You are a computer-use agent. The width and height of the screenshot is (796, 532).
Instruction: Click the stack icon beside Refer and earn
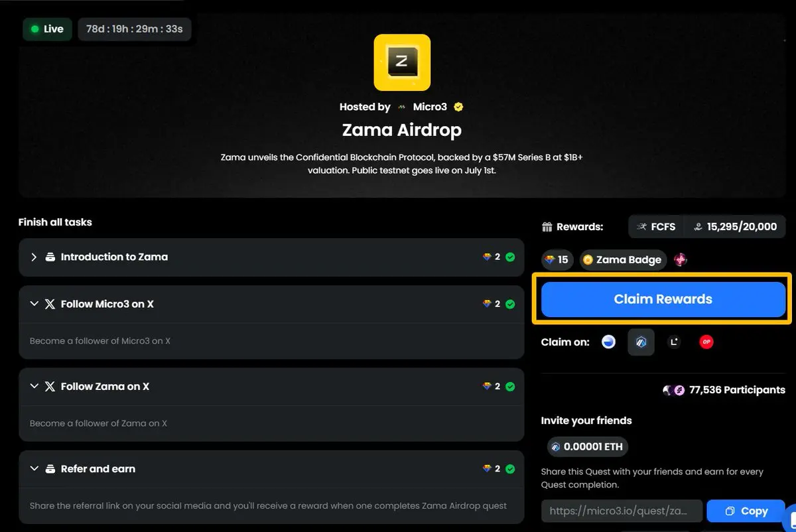(50, 468)
